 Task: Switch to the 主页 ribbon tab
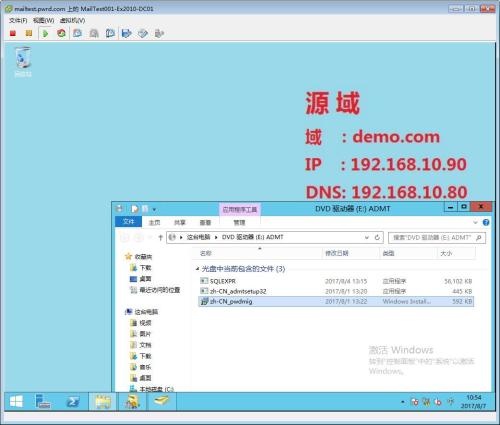154,222
